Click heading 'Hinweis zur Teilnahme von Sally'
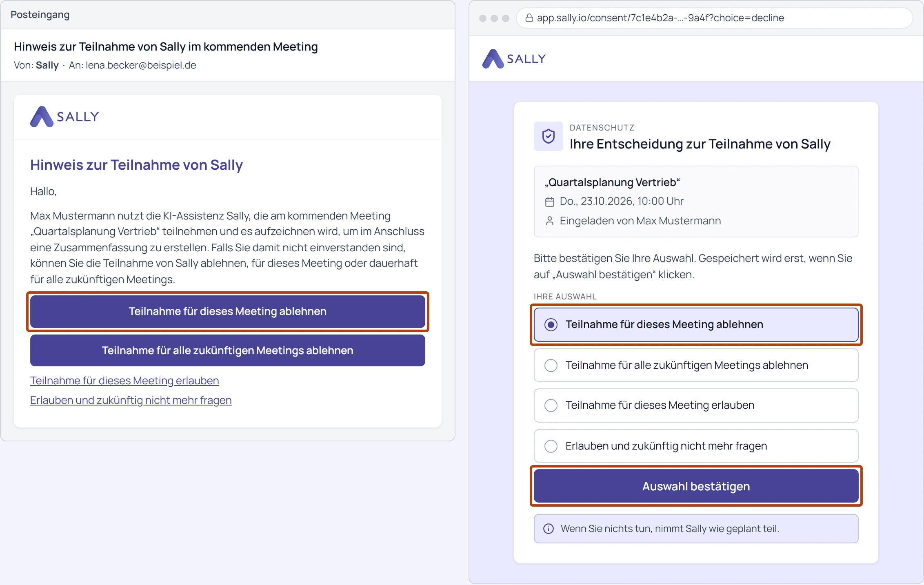Image resolution: width=924 pixels, height=585 pixels. pos(136,165)
